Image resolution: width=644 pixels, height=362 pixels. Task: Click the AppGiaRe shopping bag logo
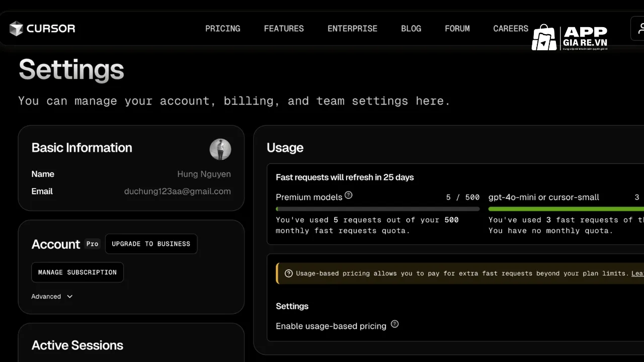pos(544,38)
